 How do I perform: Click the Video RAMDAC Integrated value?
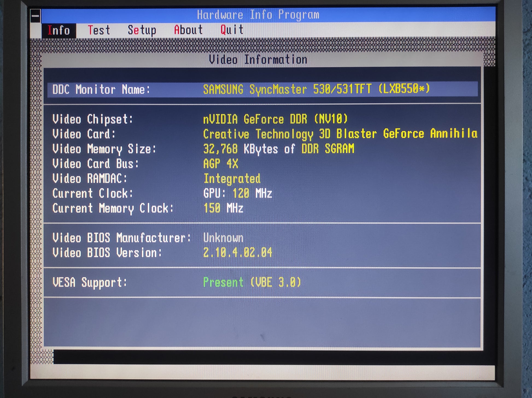tap(232, 179)
